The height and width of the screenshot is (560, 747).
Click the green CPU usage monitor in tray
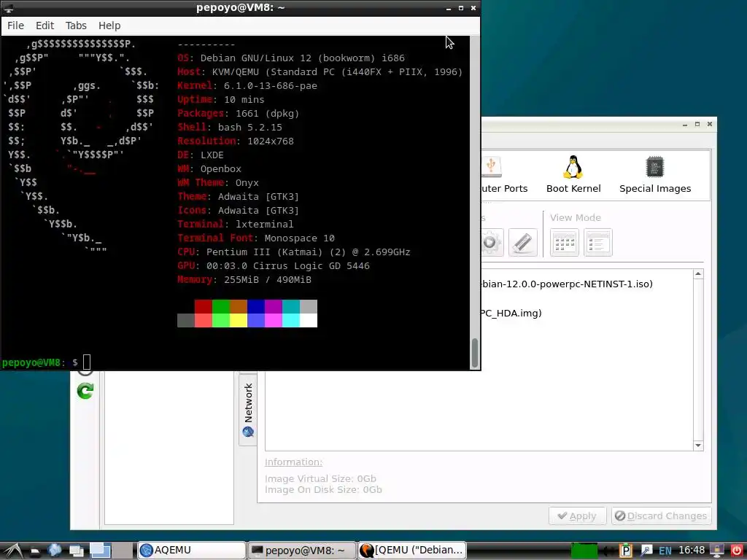(584, 551)
